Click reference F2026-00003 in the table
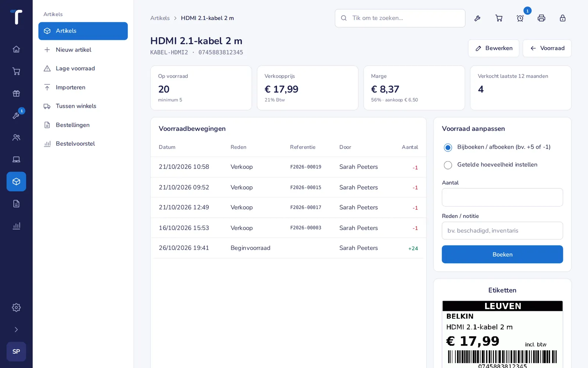Viewport: 588px width, 368px height. (306, 228)
